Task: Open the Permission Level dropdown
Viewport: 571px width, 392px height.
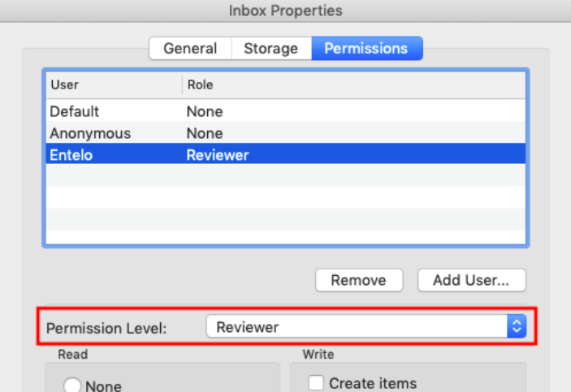Action: [366, 326]
